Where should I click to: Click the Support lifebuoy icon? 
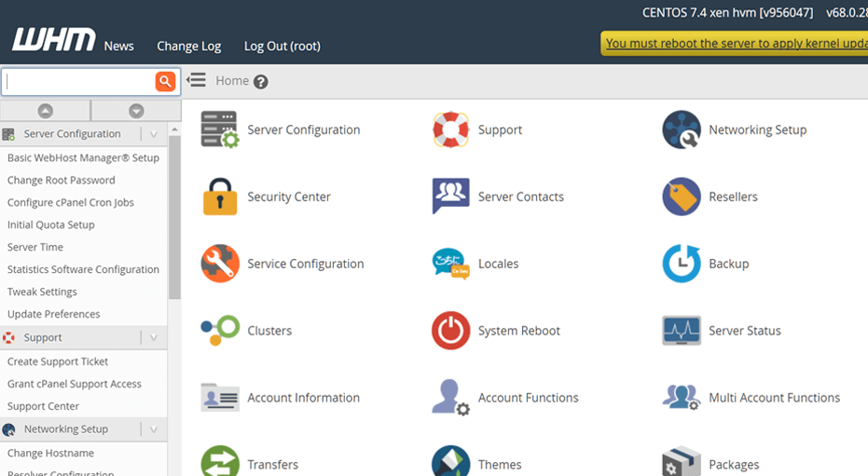pos(450,129)
